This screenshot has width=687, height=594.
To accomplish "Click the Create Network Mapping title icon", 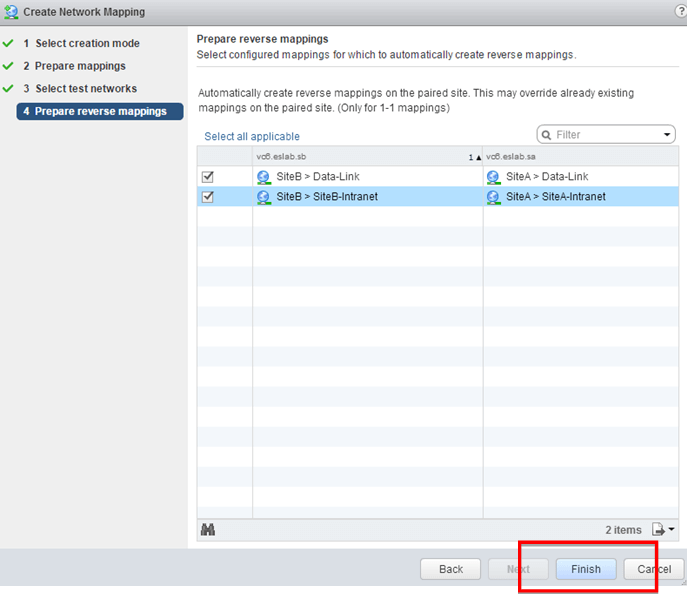I will pos(11,12).
